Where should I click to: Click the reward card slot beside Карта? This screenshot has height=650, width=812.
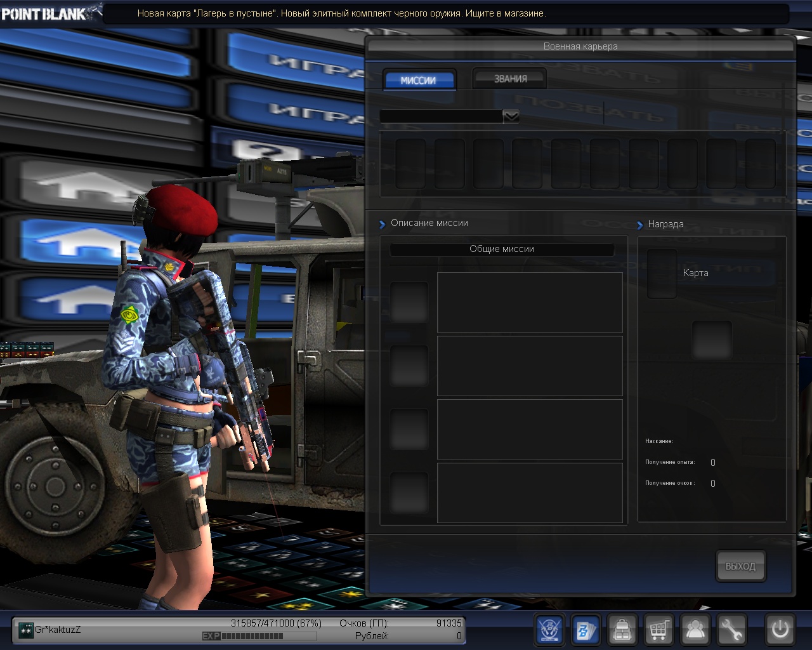662,274
